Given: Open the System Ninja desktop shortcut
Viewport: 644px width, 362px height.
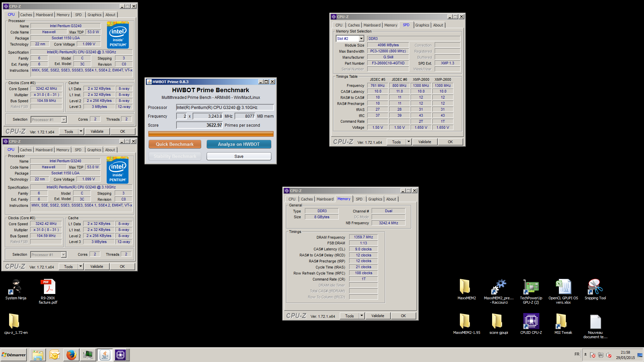Looking at the screenshot, I should coord(16,289).
